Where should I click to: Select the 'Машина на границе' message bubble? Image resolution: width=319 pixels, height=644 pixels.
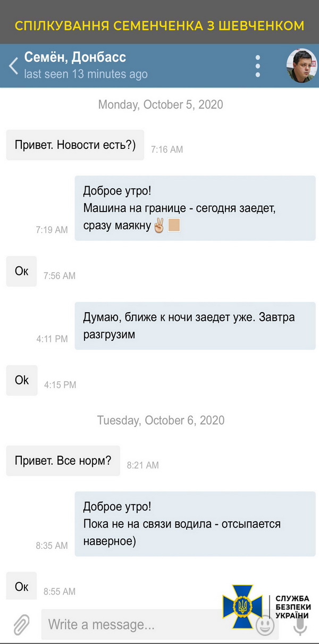[195, 208]
